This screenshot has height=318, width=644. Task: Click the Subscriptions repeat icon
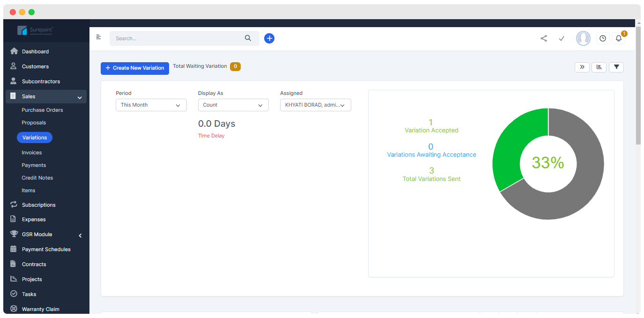pos(14,205)
